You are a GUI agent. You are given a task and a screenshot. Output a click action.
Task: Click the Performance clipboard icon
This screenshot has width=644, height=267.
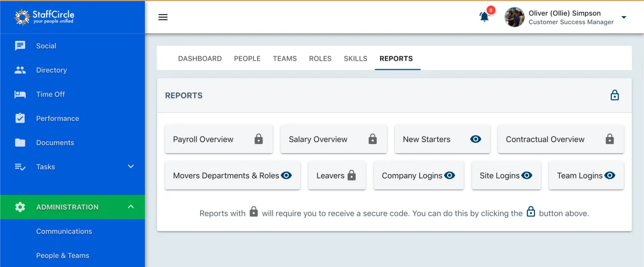coord(20,118)
